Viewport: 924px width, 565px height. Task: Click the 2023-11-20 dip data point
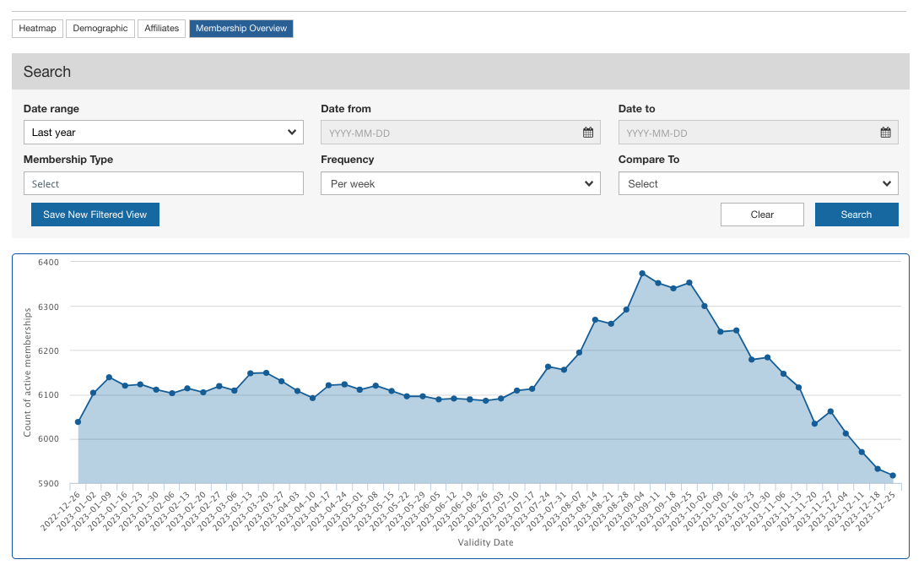pyautogui.click(x=814, y=424)
